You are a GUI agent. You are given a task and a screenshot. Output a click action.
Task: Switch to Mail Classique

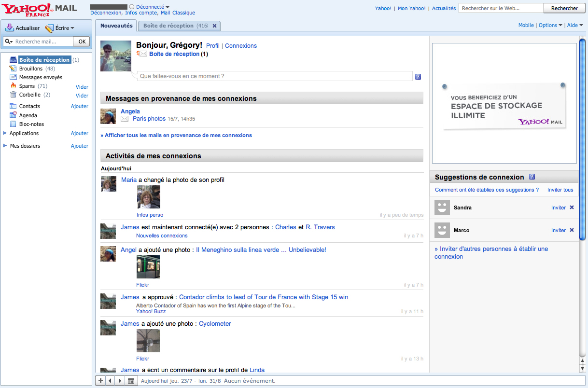coord(178,13)
